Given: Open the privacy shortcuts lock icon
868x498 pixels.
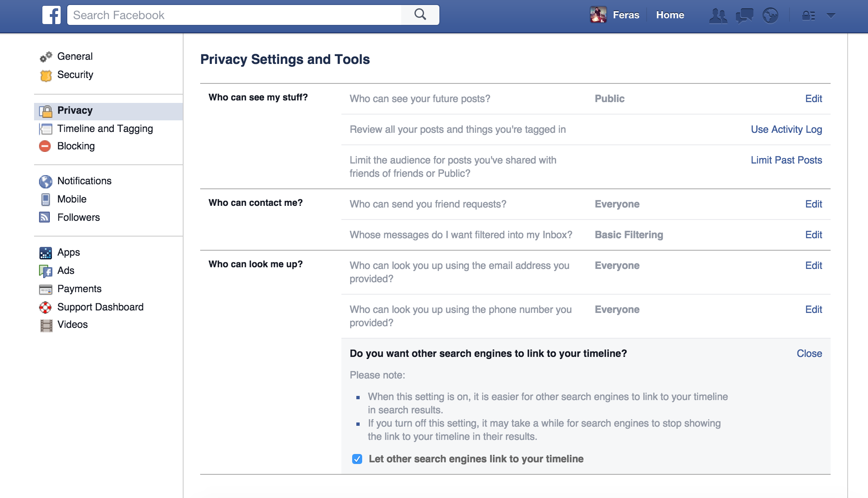Looking at the screenshot, I should pos(808,16).
